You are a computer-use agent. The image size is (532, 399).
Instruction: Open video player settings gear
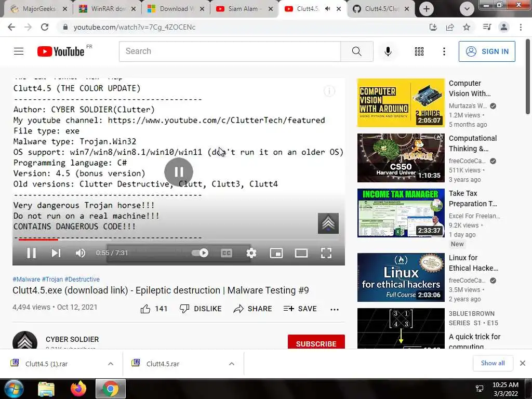251,253
